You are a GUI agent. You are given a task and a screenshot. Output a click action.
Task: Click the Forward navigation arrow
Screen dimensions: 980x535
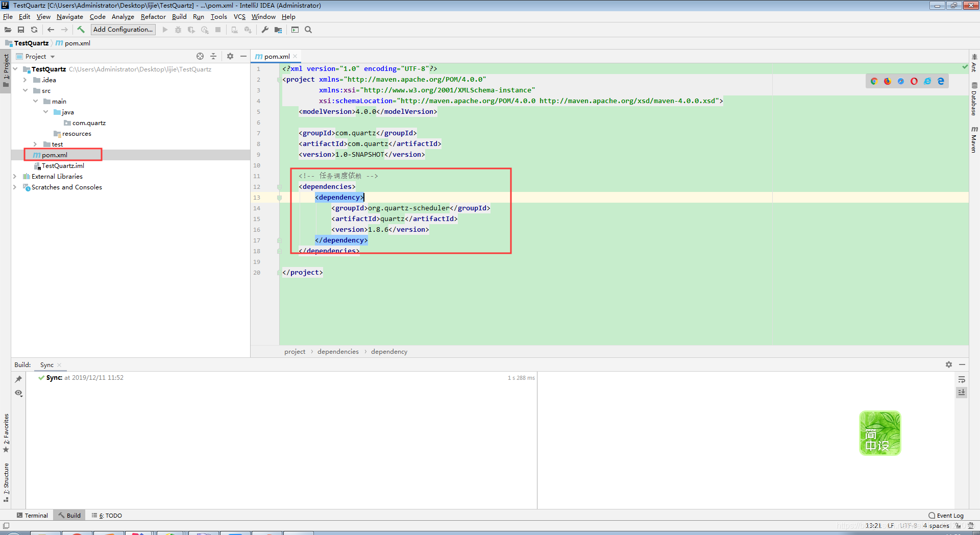click(64, 30)
